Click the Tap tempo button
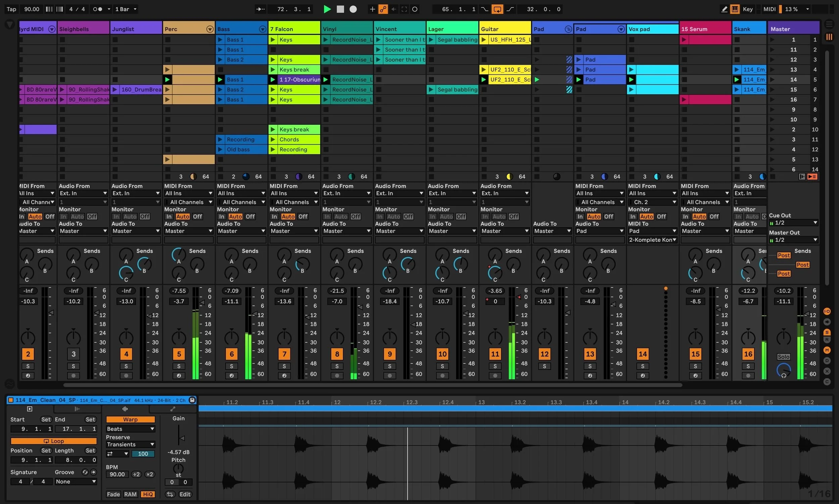Image resolution: width=839 pixels, height=504 pixels. 11,9
